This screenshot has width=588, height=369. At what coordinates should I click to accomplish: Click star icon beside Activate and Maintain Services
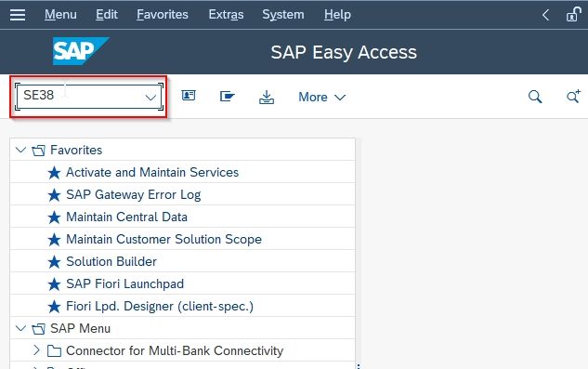[54, 173]
